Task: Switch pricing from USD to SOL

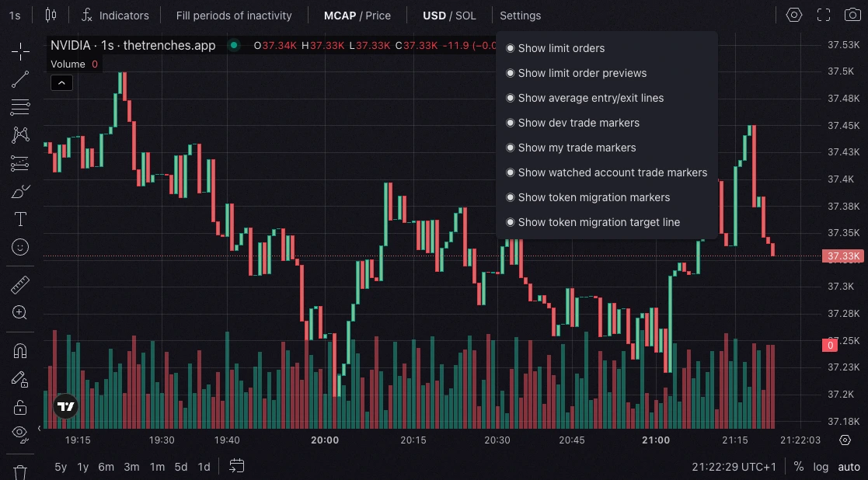Action: pos(464,15)
